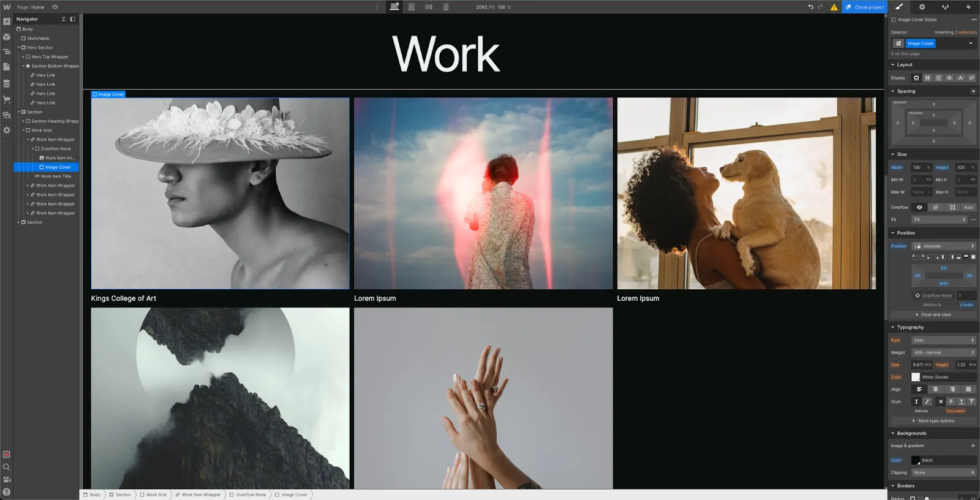The image size is (980, 500).
Task: Open black background color swatch
Action: (x=916, y=460)
